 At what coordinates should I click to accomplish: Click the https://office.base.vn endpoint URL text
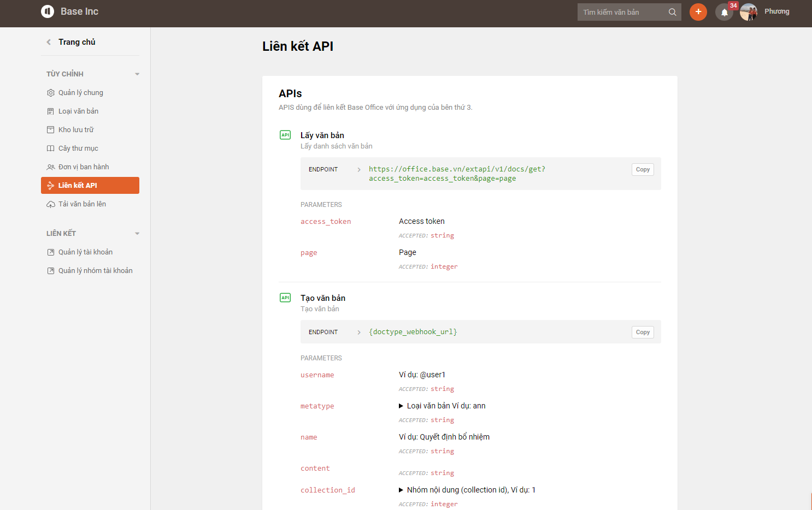[x=457, y=174]
